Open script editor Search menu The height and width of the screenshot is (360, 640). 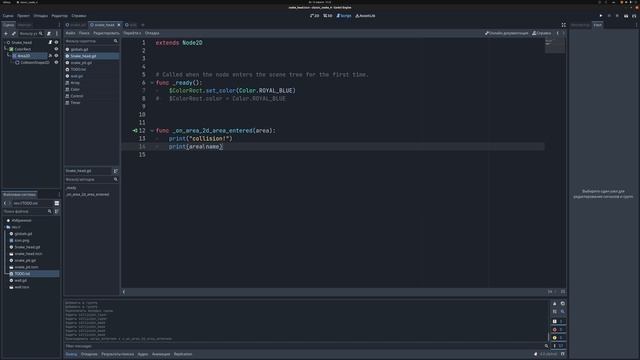tap(84, 33)
